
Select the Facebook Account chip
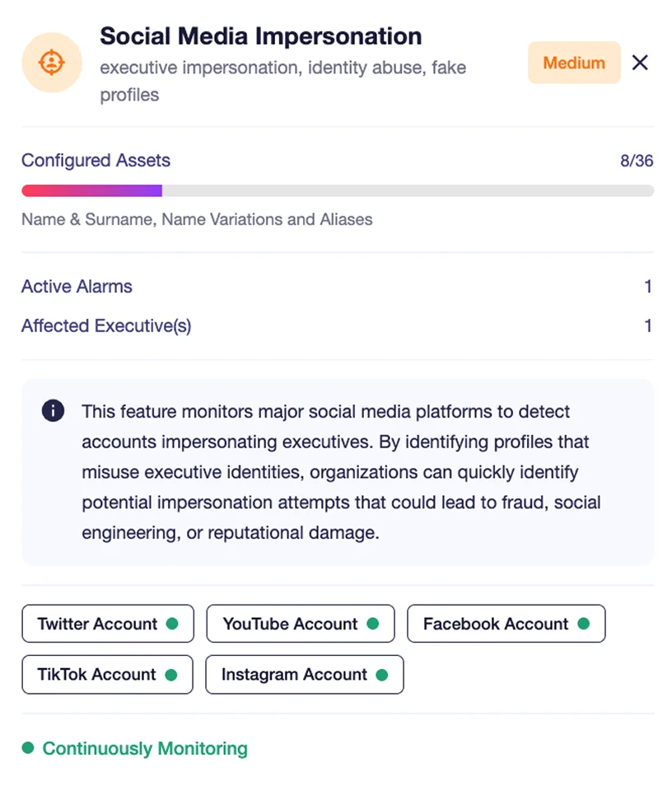[506, 624]
